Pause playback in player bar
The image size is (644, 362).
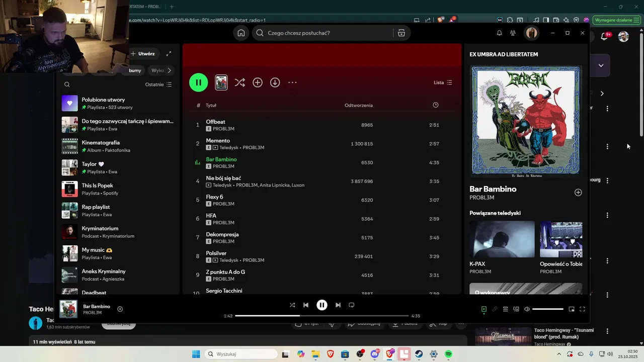(x=322, y=305)
